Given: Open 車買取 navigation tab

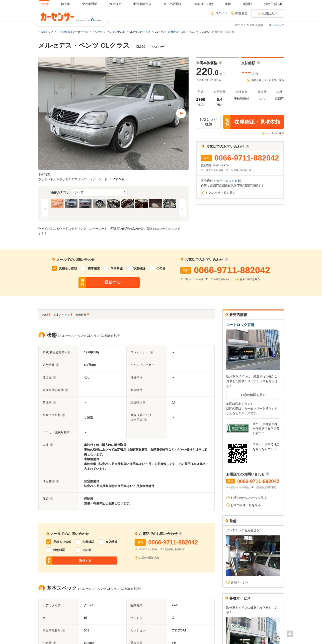Looking at the screenshot, I should click(248, 4).
